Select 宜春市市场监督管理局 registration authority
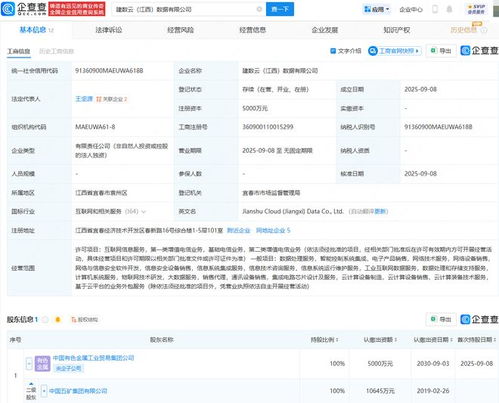 [x=271, y=193]
